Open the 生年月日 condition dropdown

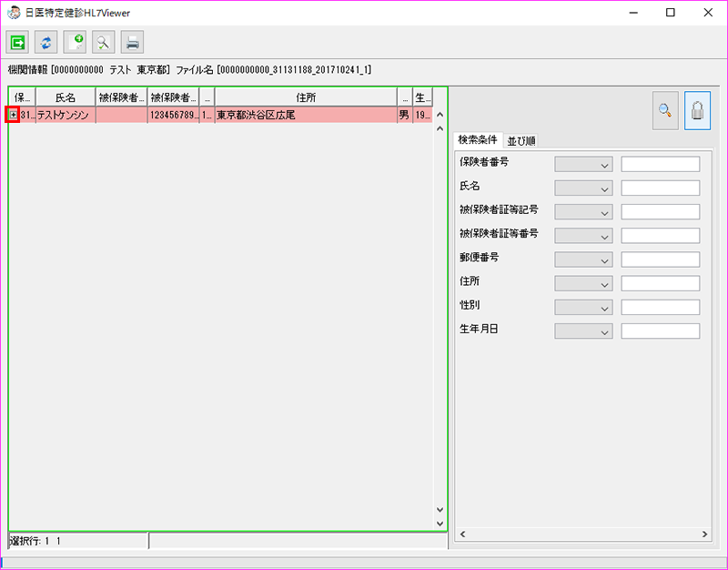click(583, 331)
